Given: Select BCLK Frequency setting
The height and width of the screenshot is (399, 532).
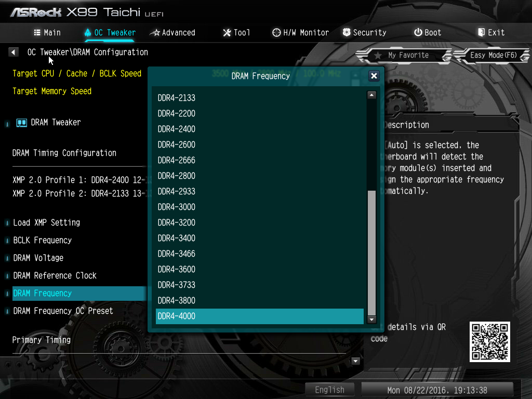Looking at the screenshot, I should [43, 240].
